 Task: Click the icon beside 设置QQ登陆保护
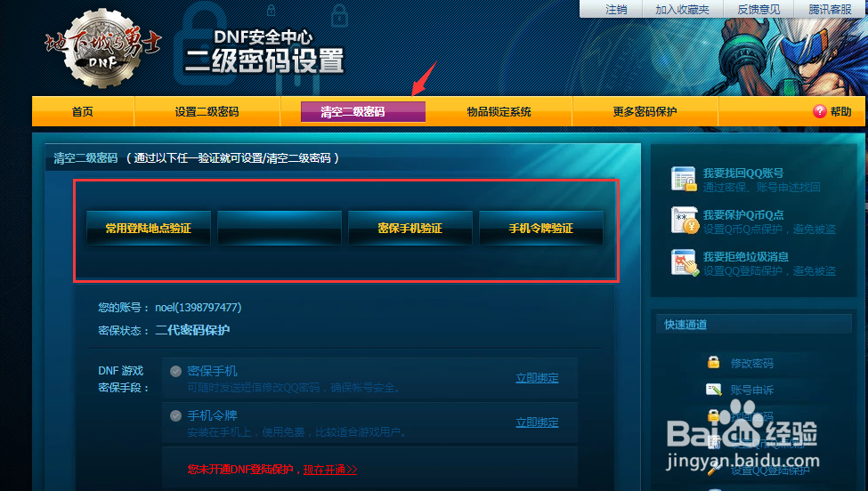[714, 470]
